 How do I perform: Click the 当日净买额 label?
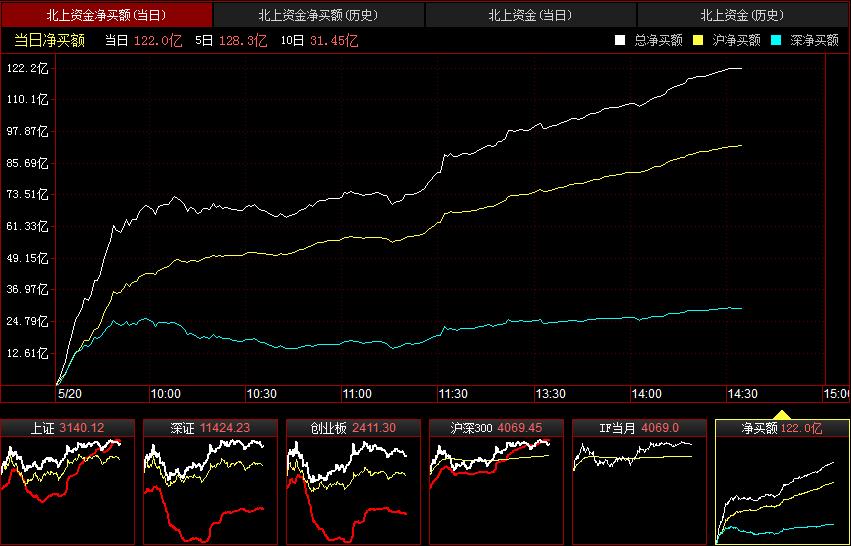(49, 41)
